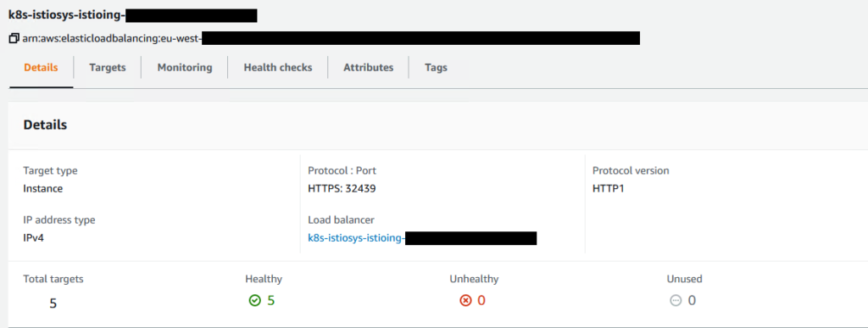Click the healthy targets count 5
Screen dimensions: 868x328
[x=270, y=300]
